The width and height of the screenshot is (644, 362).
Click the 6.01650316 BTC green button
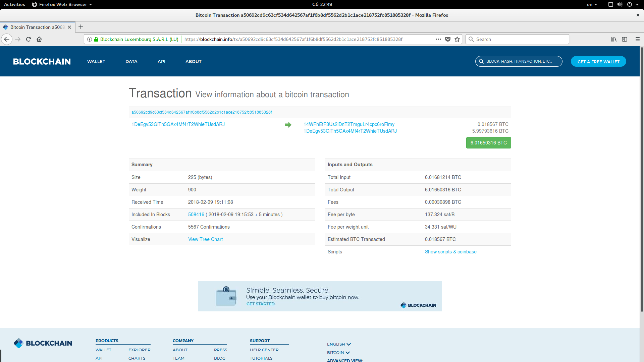(x=489, y=143)
